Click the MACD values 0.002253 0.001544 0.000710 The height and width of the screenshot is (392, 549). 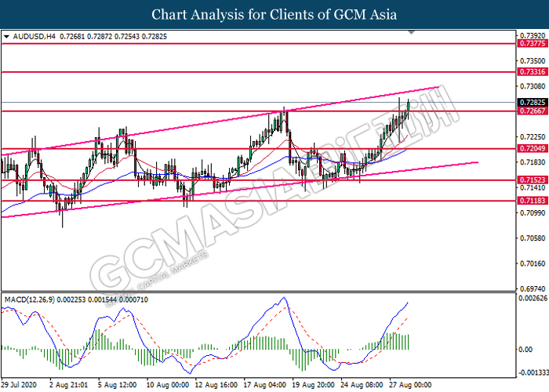pos(102,299)
